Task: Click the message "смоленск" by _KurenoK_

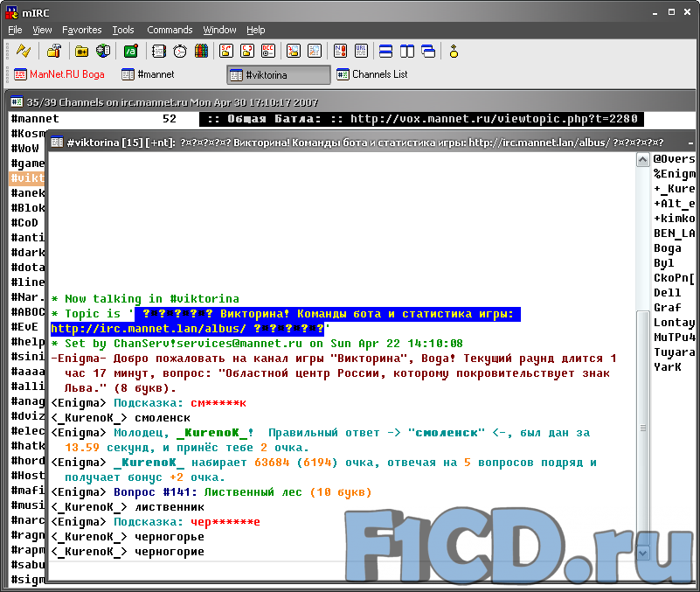Action: coord(163,418)
